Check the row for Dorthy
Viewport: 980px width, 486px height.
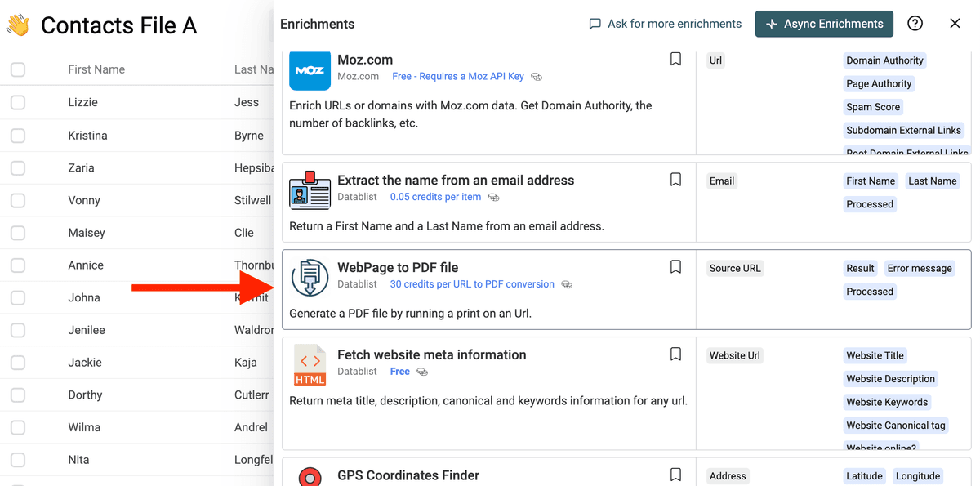click(x=18, y=395)
